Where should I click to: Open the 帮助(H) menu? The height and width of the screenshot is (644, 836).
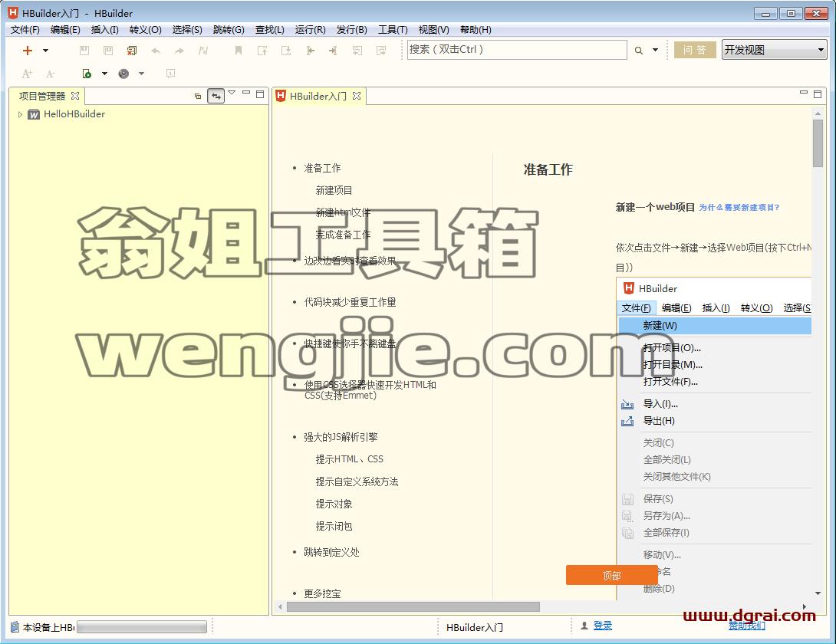pyautogui.click(x=475, y=30)
